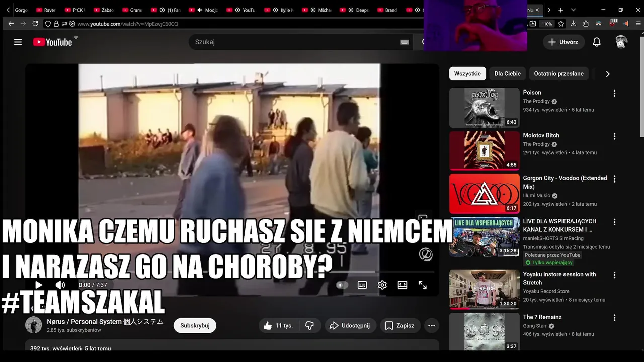644x362 pixels.
Task: Play the video
Action: pos(39,285)
